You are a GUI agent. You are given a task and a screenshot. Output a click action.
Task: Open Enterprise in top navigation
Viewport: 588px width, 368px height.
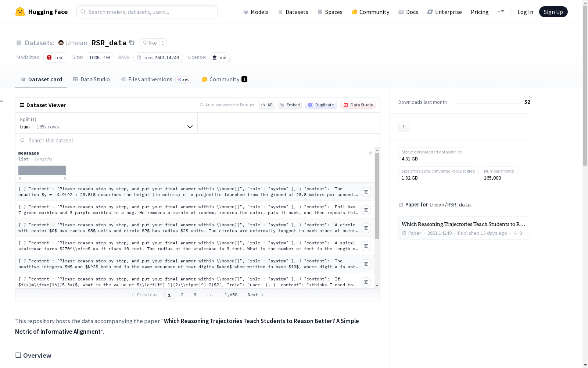[x=445, y=12]
